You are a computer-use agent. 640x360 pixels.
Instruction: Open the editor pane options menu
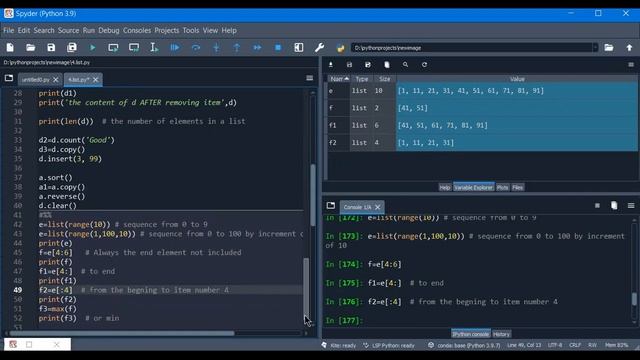click(x=309, y=78)
